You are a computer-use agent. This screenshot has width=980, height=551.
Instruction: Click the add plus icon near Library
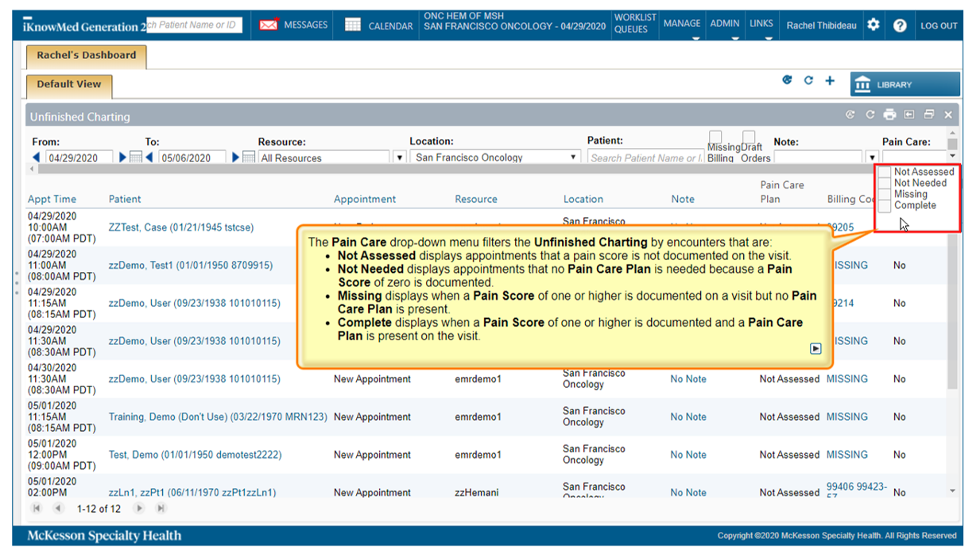[x=830, y=81]
